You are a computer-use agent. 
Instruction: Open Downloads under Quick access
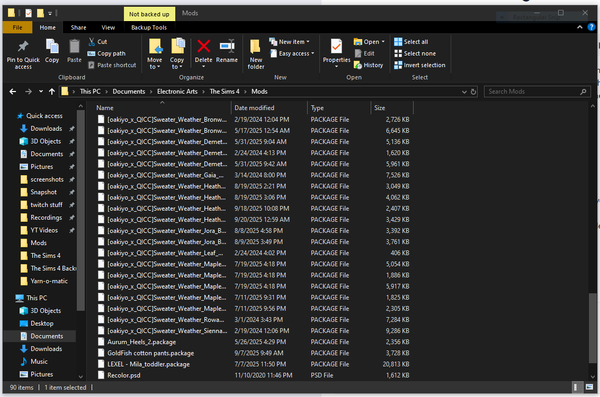click(x=46, y=129)
